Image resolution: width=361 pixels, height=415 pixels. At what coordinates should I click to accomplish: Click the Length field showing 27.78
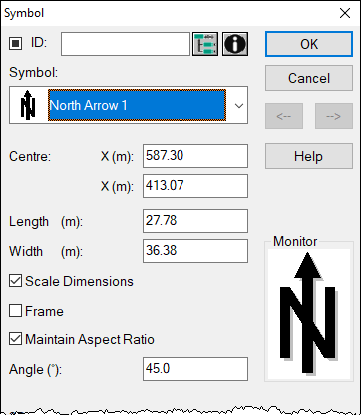pyautogui.click(x=195, y=221)
